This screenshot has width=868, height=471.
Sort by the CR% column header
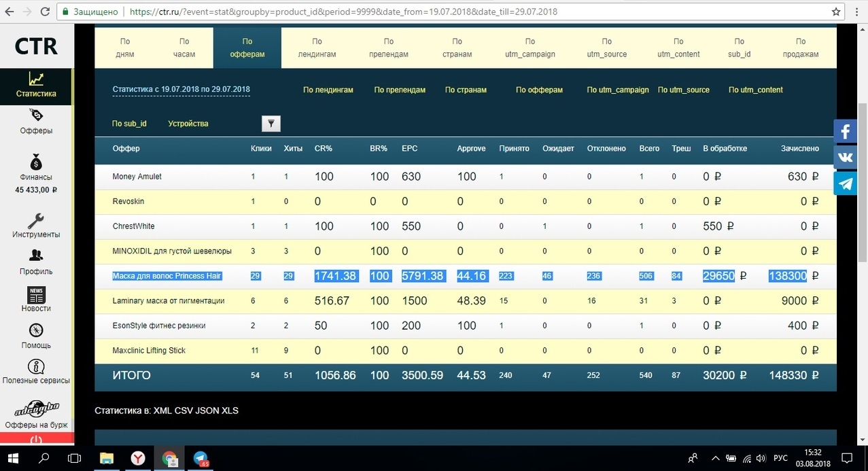[324, 148]
